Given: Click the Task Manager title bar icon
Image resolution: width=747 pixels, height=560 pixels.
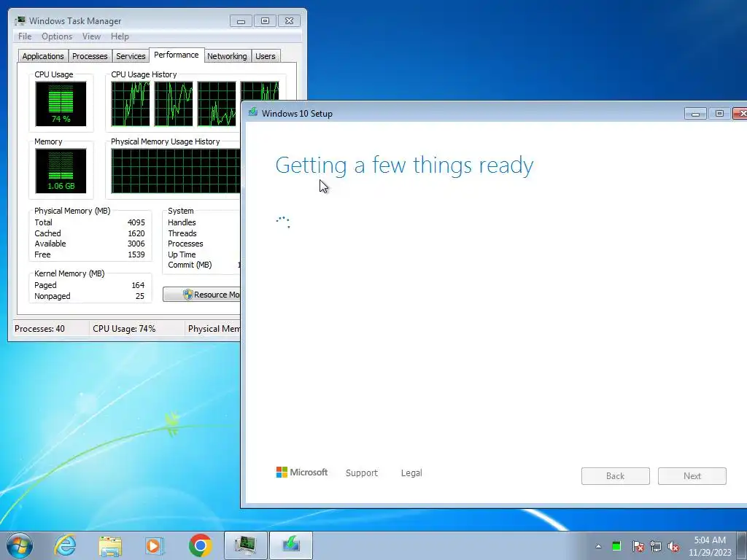Looking at the screenshot, I should coord(20,21).
